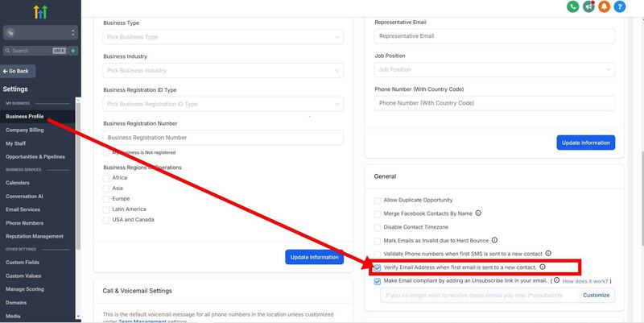Click the unsubscribe message text field
The image size is (644, 323).
coord(479,295)
